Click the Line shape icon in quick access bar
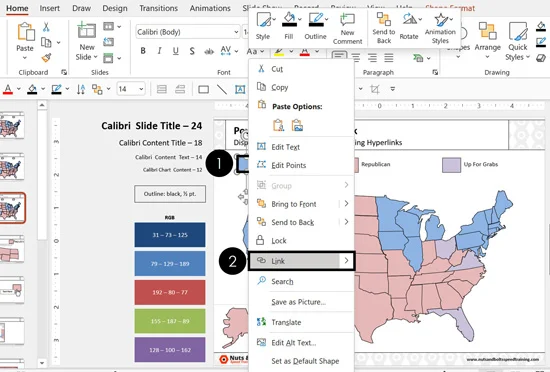The width and height of the screenshot is (550, 372). (x=222, y=89)
